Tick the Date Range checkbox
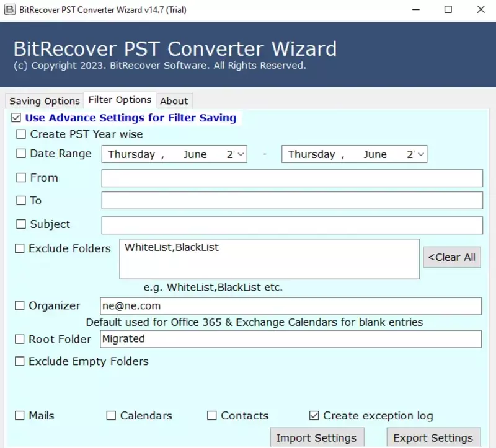 [21, 153]
